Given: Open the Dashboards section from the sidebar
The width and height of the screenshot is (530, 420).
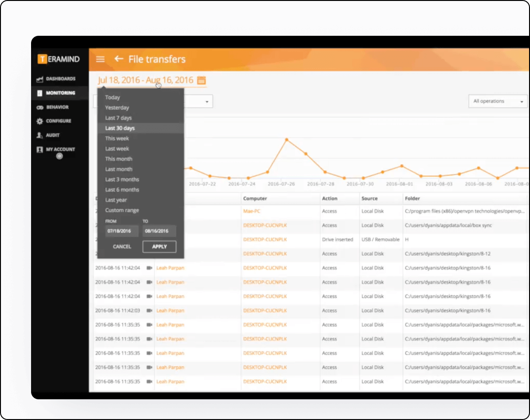Looking at the screenshot, I should (x=55, y=79).
